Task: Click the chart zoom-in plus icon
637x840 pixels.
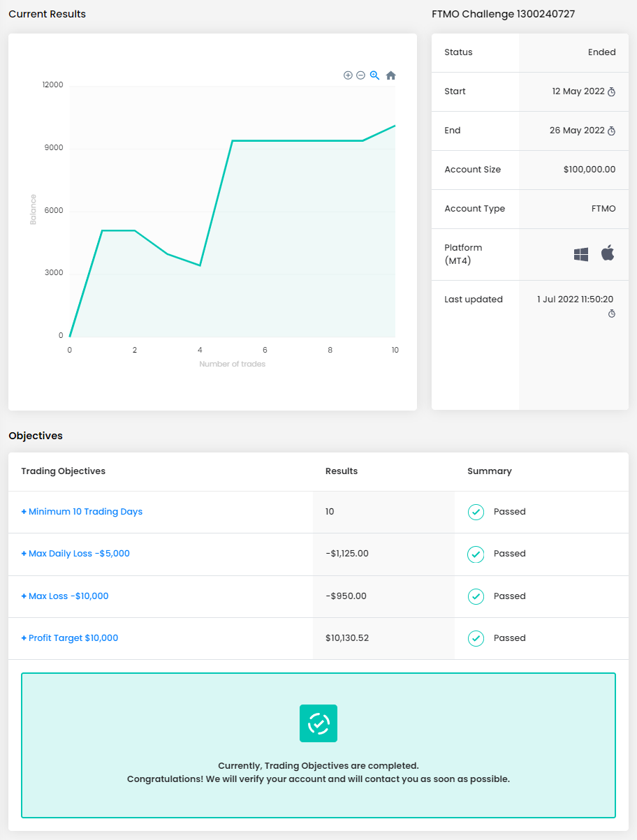Action: [x=348, y=75]
